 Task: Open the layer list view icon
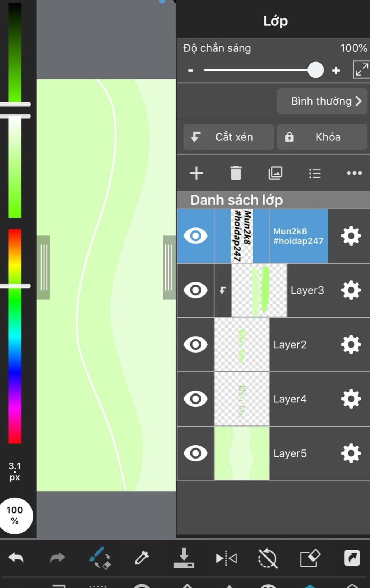point(315,173)
